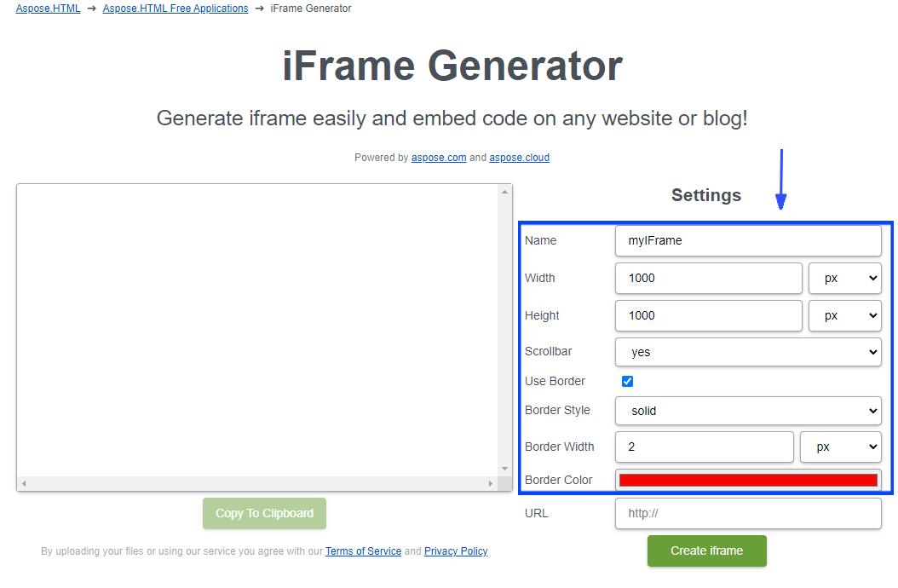Go to Aspose.HTML Free Applications breadcrumb
Screen dimensions: 898x588
pyautogui.click(x=176, y=9)
